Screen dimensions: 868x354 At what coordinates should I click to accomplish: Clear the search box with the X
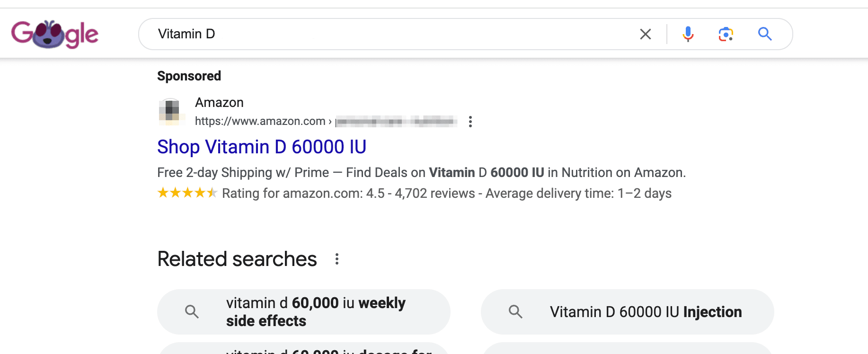coord(646,34)
